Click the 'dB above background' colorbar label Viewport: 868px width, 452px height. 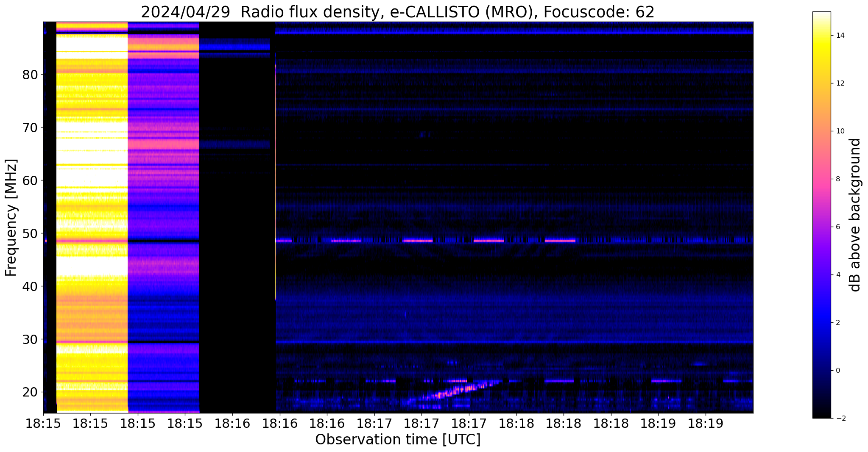pos(855,215)
